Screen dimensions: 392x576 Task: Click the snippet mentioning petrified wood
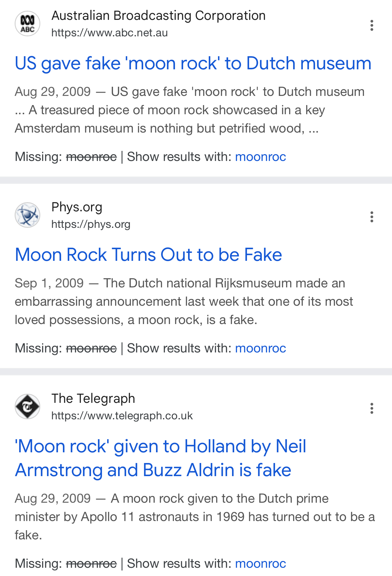[x=190, y=110]
